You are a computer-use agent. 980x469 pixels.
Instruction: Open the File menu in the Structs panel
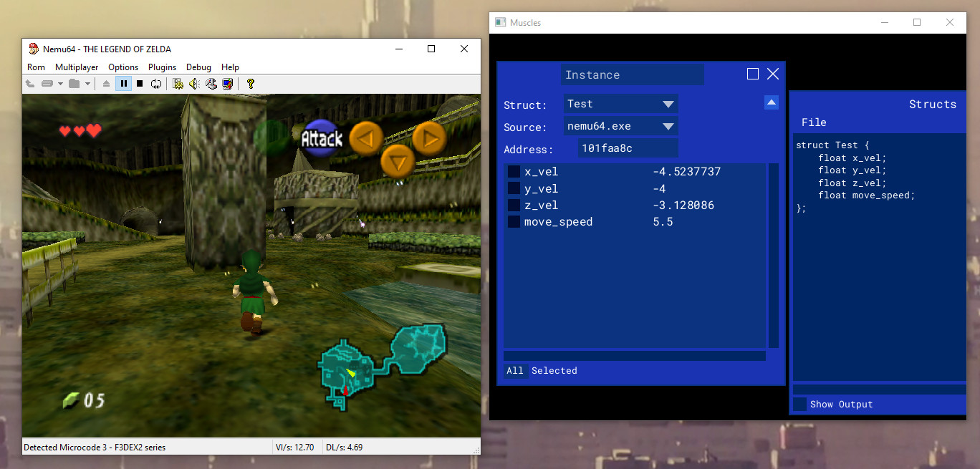[x=814, y=122]
